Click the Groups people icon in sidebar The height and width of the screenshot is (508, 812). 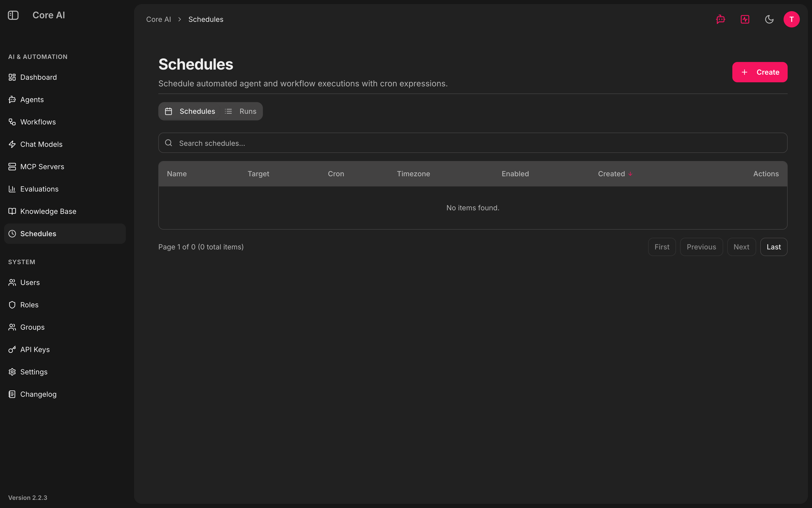point(12,327)
